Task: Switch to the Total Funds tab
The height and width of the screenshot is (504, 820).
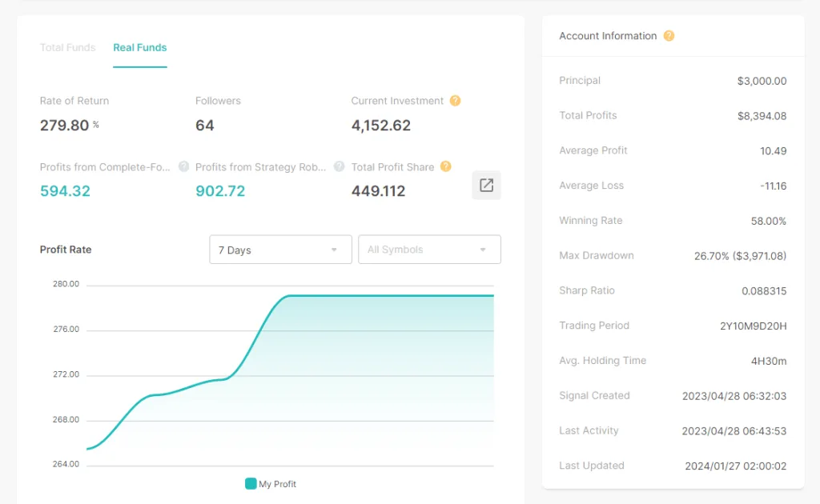Action: click(x=67, y=48)
